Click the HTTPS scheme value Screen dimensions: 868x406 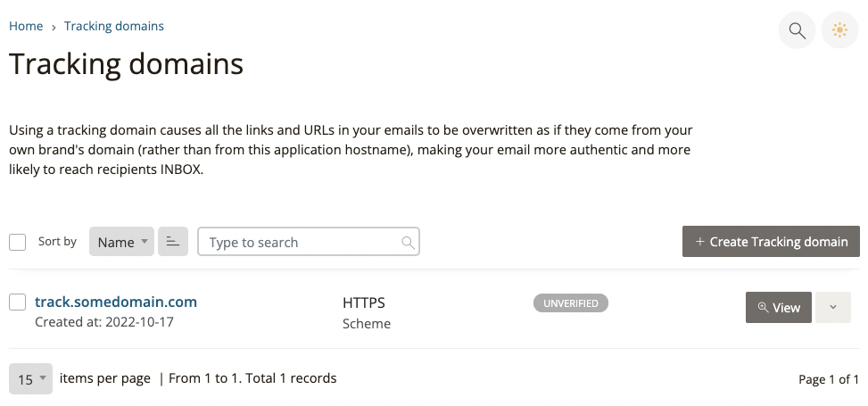[364, 302]
